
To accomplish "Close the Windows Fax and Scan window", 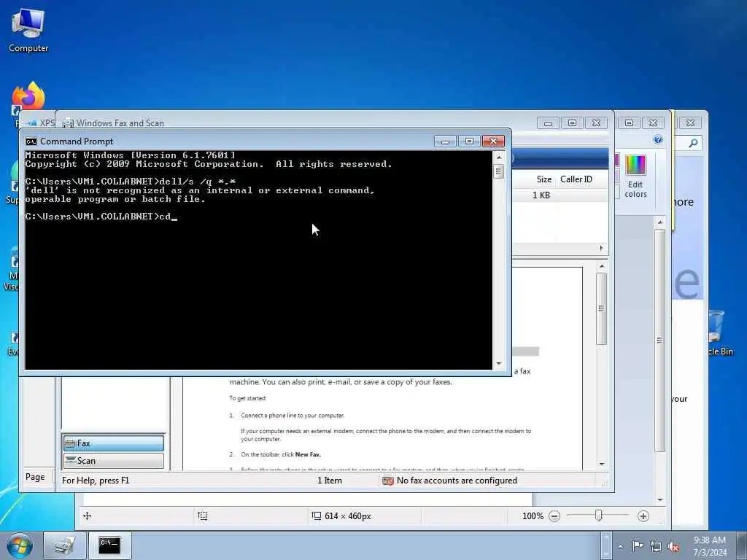I will [596, 122].
